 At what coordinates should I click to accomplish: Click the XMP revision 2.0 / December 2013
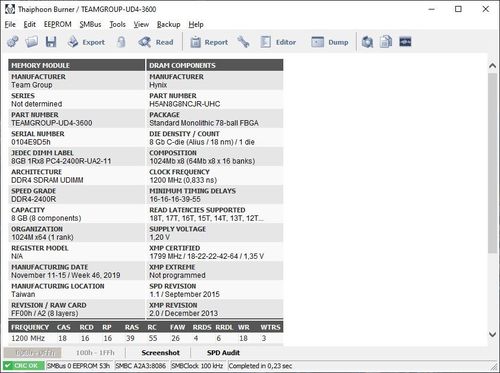coord(183,313)
